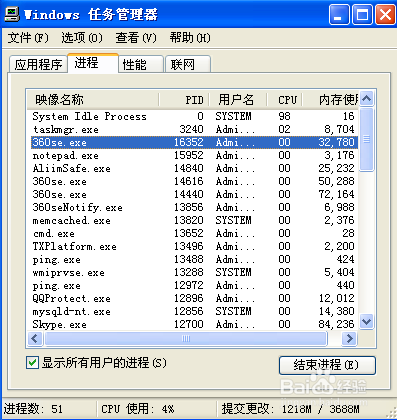Open the 帮助(H) menu
The width and height of the screenshot is (397, 420).
[190, 38]
